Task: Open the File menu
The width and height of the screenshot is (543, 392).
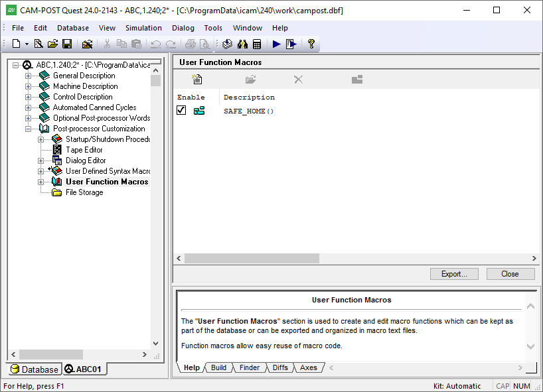Action: [18, 28]
